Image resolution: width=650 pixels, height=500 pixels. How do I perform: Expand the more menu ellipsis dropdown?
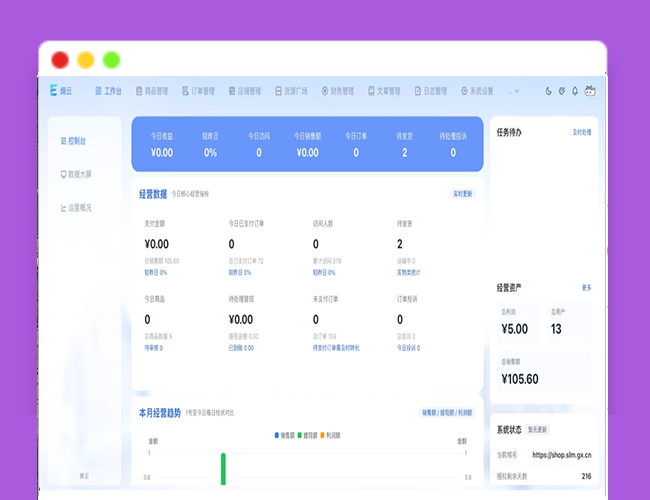point(513,91)
